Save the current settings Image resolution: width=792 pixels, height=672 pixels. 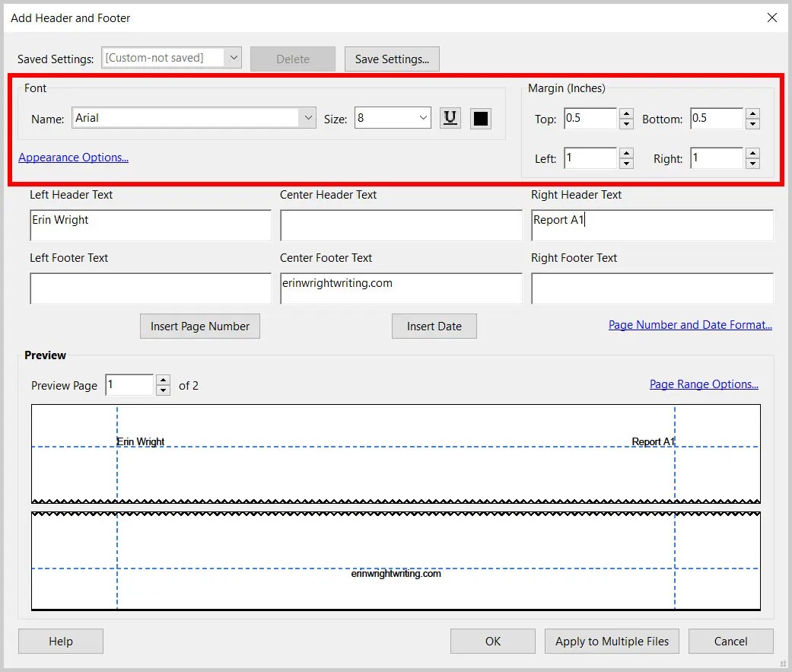point(391,59)
